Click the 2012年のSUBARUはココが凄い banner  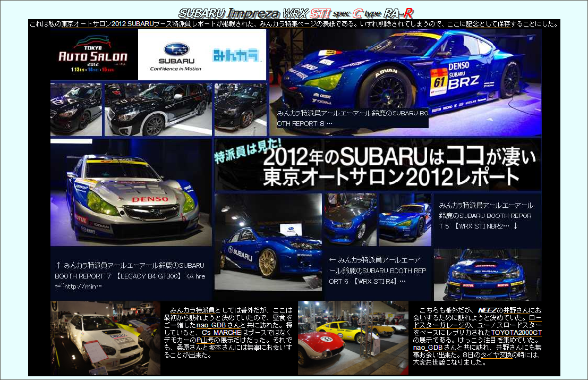point(377,164)
